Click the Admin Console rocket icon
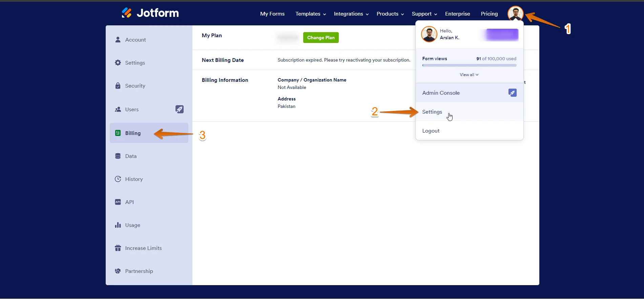Viewport: 644px width, 299px height. [512, 93]
